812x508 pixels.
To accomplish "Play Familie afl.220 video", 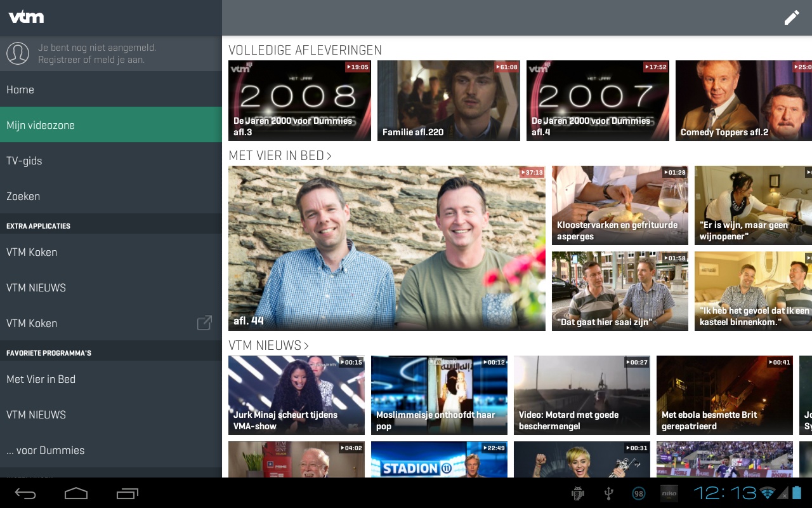I will click(449, 100).
